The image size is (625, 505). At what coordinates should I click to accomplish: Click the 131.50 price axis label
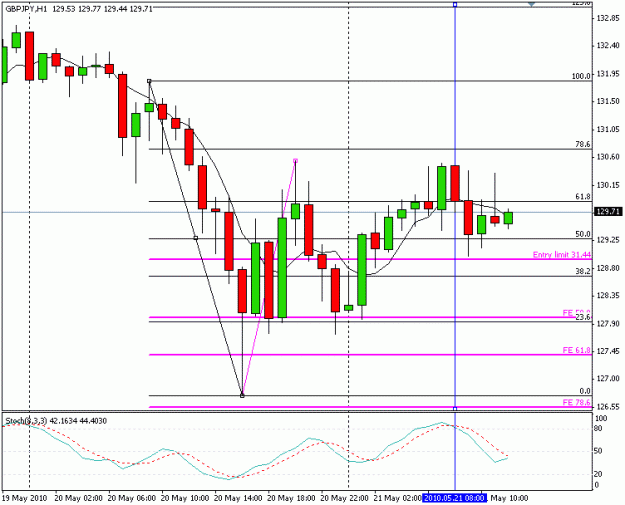[608, 101]
